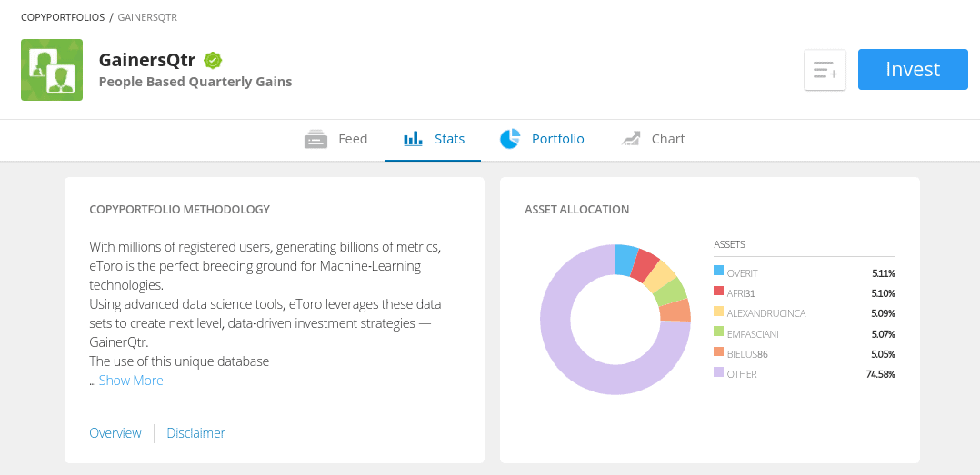
Task: Click the blue Invest button
Action: (913, 69)
